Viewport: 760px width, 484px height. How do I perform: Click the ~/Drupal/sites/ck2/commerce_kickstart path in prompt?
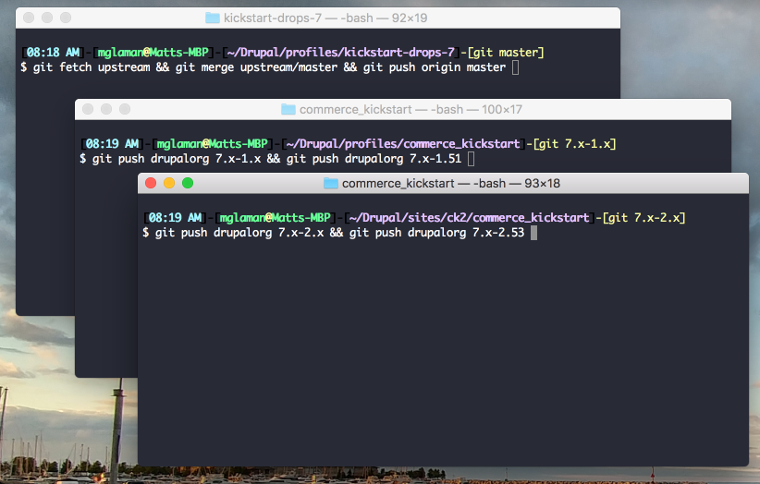click(469, 218)
